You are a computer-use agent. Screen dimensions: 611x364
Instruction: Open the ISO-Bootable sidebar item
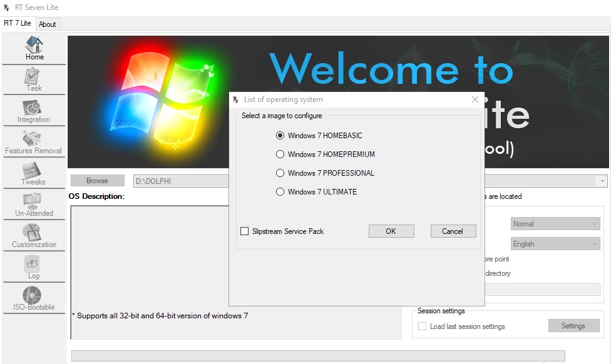click(x=34, y=298)
